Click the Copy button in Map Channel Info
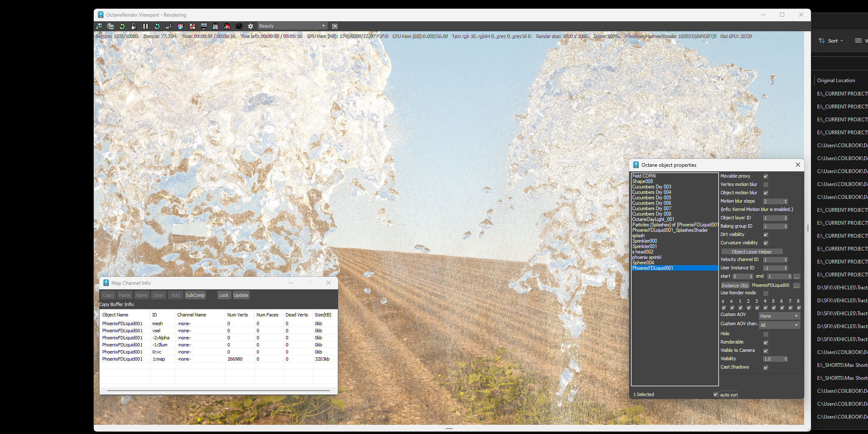The height and width of the screenshot is (434, 868). [x=108, y=295]
